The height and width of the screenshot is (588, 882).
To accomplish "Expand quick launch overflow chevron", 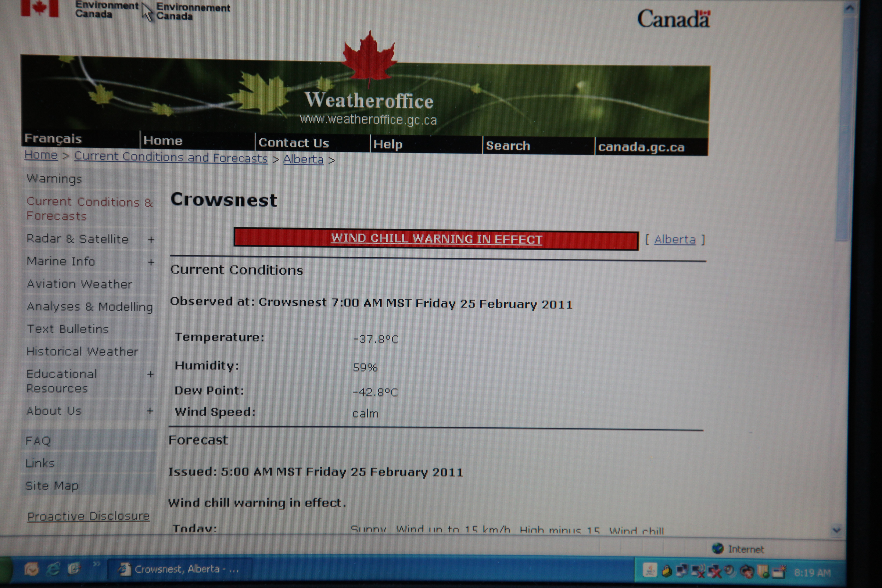I will click(x=97, y=564).
